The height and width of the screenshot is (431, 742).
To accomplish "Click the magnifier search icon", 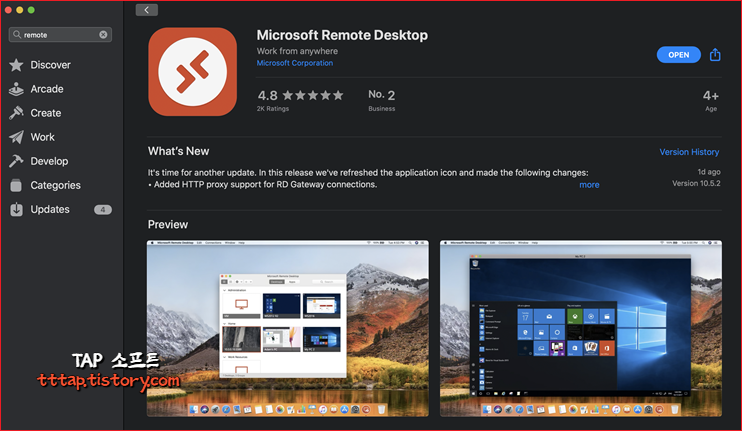I will (17, 35).
